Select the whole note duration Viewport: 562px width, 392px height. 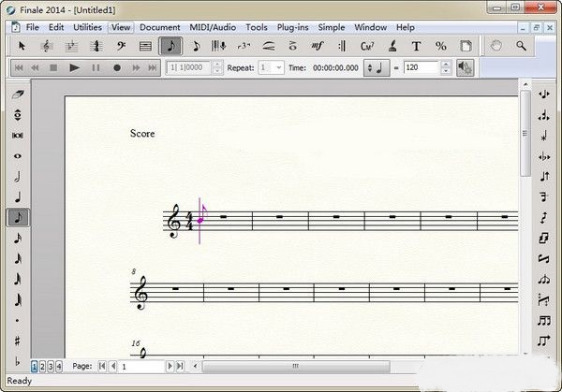click(19, 155)
